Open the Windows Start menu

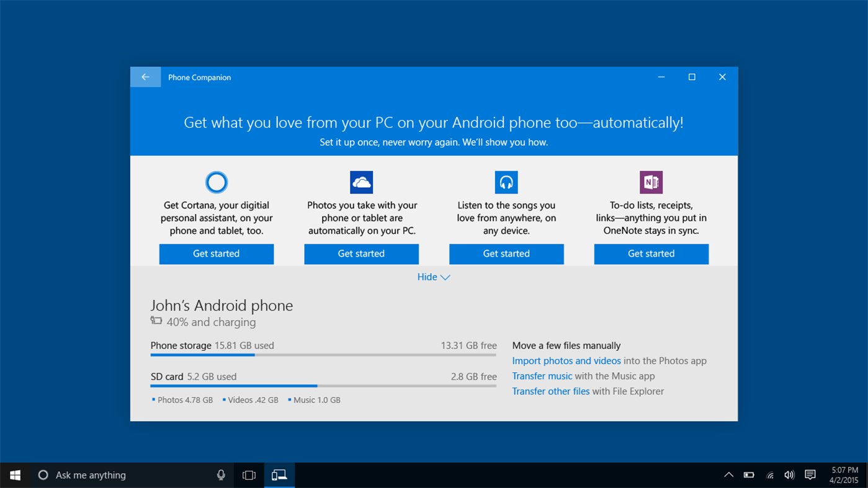pos(16,475)
